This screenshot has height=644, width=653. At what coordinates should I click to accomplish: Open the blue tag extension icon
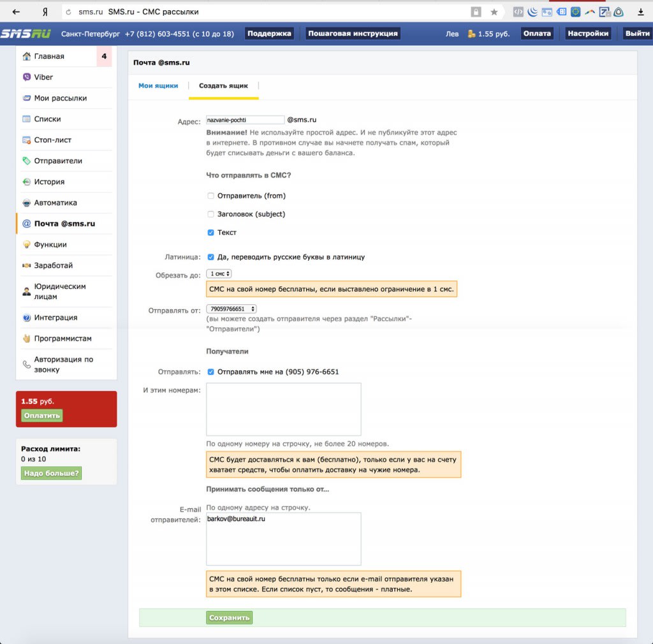click(561, 12)
